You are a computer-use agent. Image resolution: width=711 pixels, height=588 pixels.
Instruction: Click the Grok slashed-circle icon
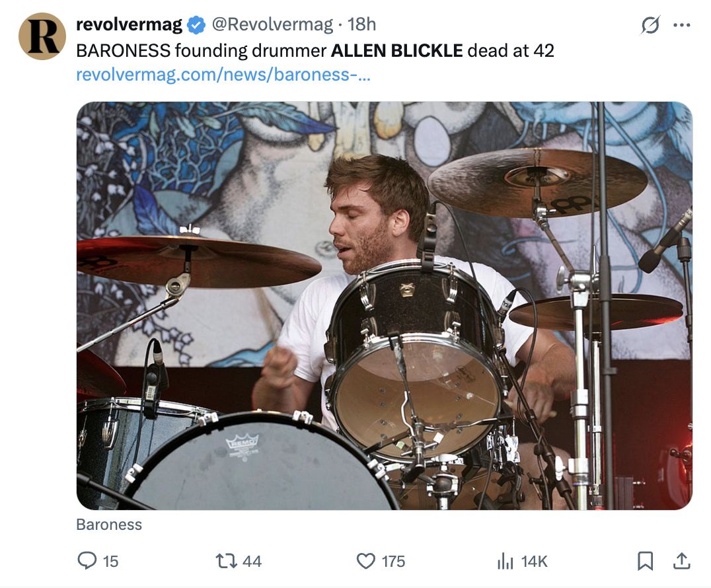pos(650,26)
